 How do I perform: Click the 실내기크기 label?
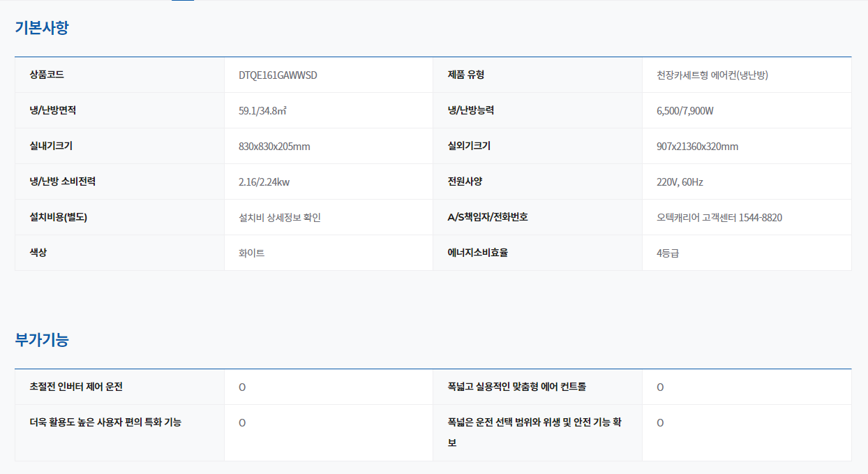click(x=52, y=146)
